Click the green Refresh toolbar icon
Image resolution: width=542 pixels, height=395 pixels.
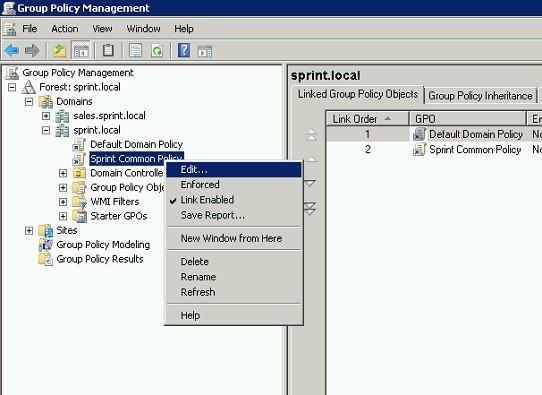[157, 51]
